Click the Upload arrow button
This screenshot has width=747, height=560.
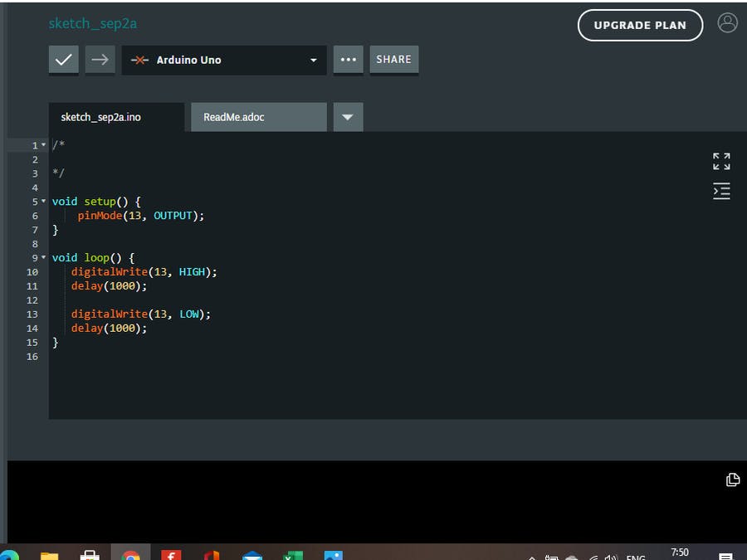click(100, 60)
